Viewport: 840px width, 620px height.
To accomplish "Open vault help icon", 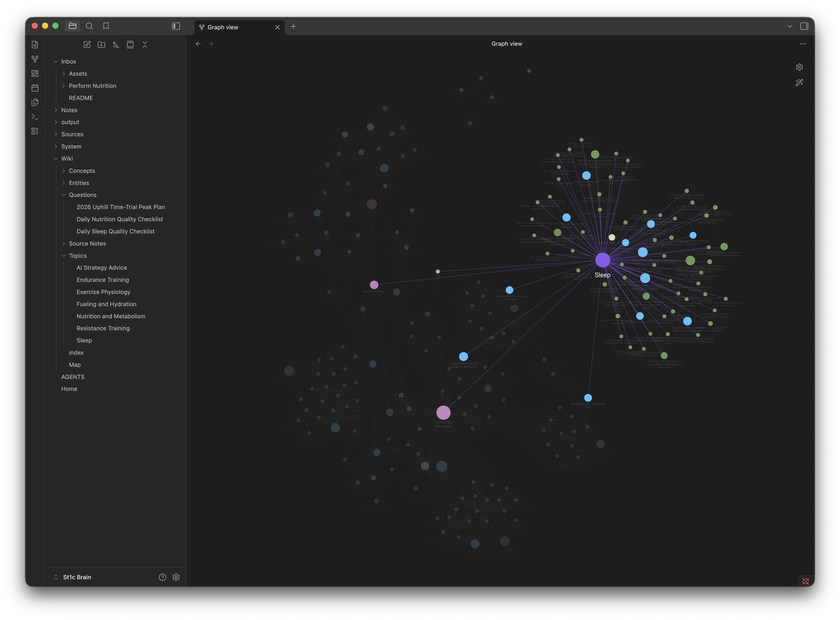I will pyautogui.click(x=162, y=577).
